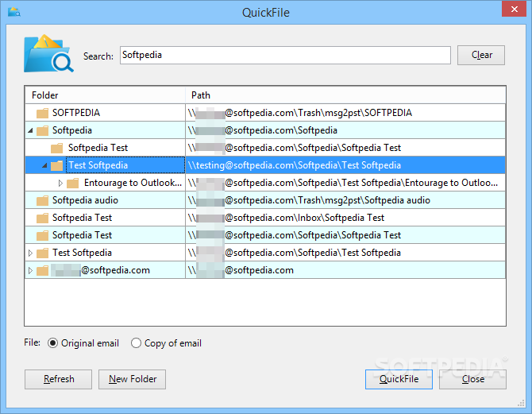Select the Original email radio button

tap(52, 343)
